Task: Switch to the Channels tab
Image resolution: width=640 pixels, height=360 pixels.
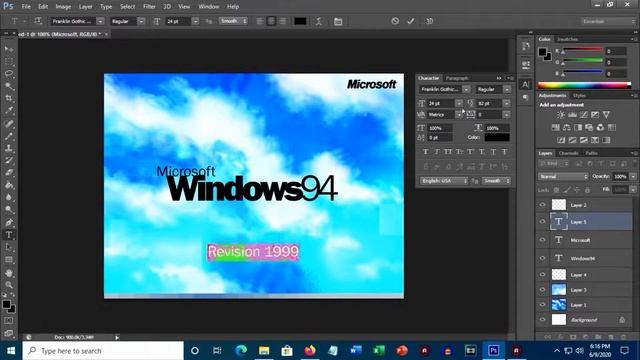Action: coord(569,153)
